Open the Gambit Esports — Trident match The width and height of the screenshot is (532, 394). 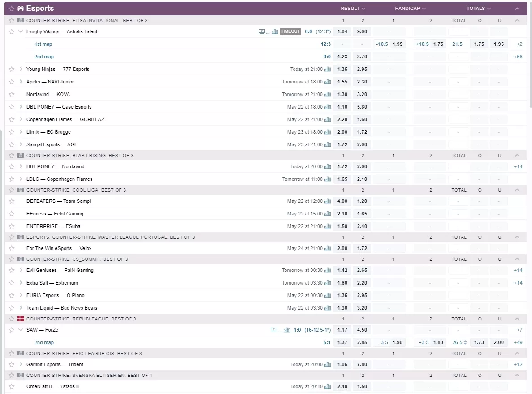tap(55, 364)
